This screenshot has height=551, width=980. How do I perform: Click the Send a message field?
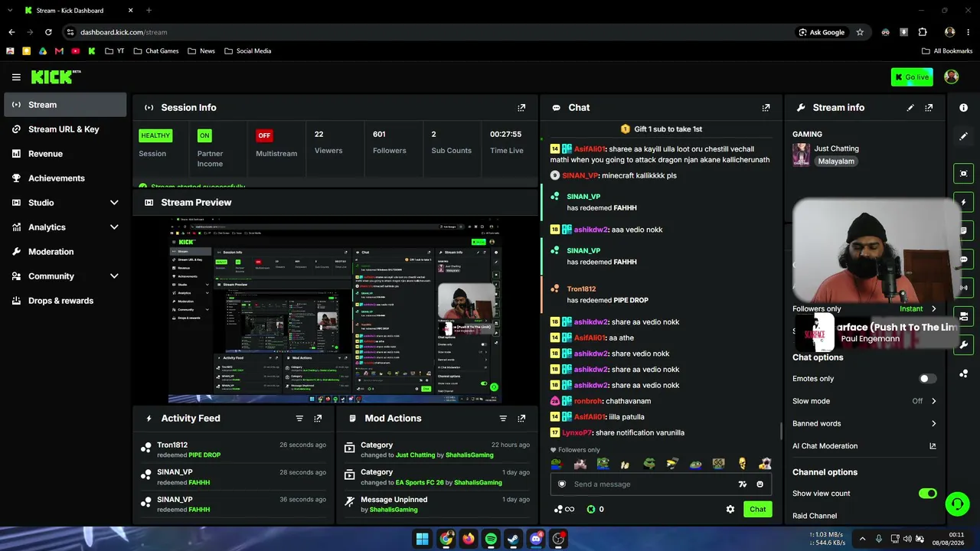point(661,484)
